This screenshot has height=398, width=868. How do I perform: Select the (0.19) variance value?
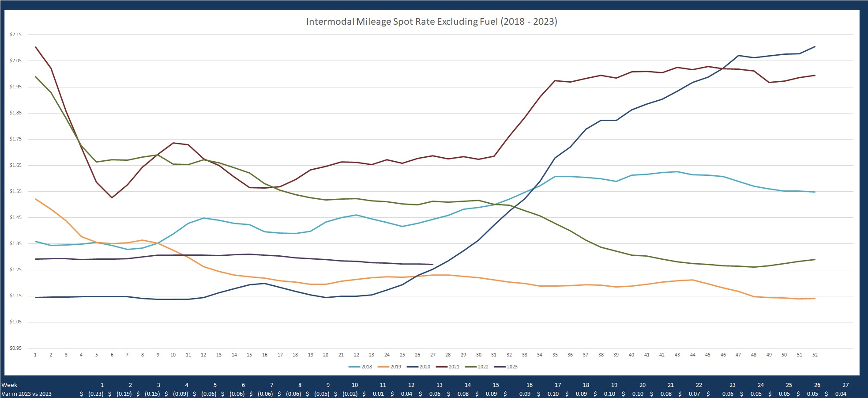click(x=124, y=394)
